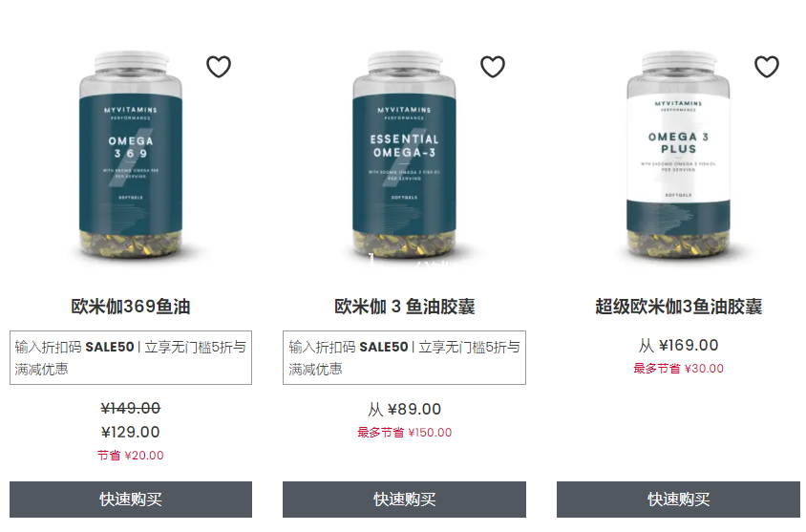806x532 pixels.
Task: Toggle wishlist heart for 超级欧米伽3鱼油胶囊
Action: coord(767,66)
